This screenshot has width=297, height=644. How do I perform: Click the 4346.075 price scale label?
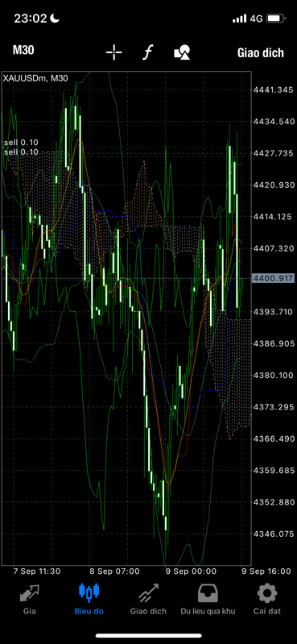(274, 534)
